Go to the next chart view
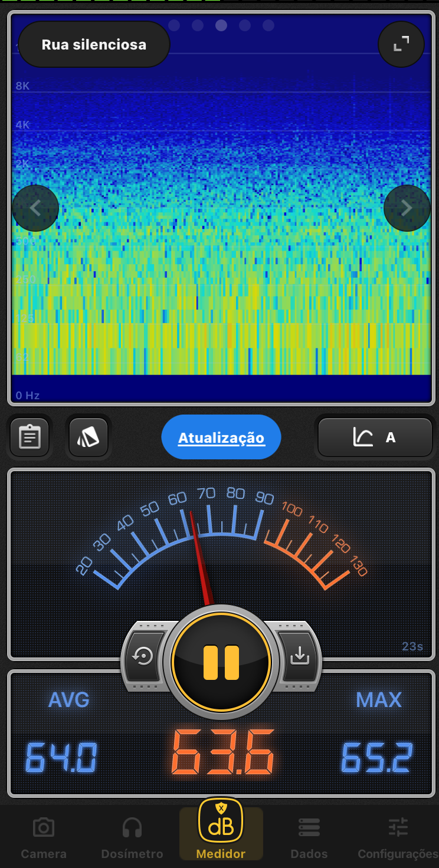 [407, 208]
